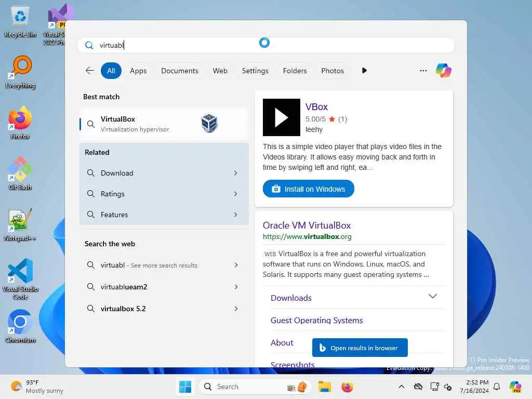Open the Oracle VM VirtualBox link
Viewport: 532px width, 399px height.
(307, 225)
